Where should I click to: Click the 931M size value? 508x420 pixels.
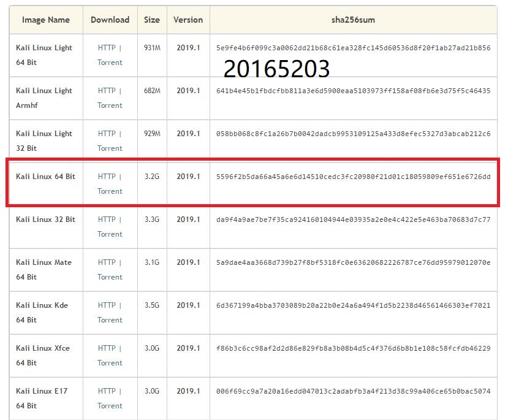click(x=152, y=48)
